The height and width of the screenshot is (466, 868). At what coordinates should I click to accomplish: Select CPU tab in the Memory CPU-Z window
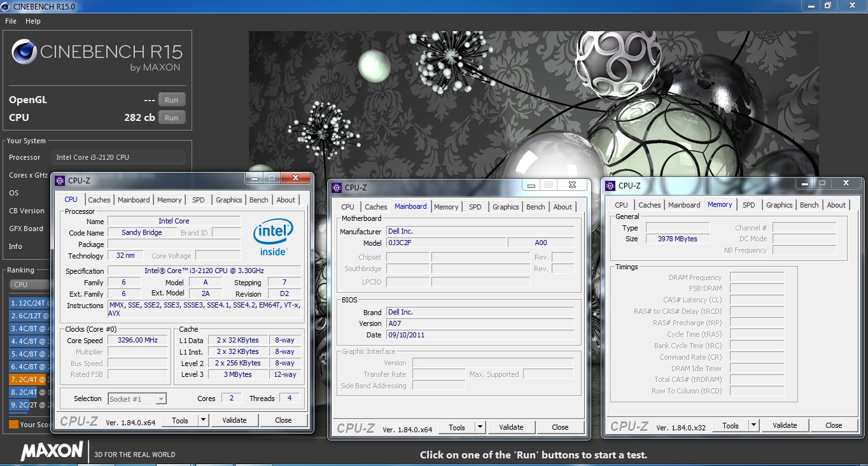622,205
